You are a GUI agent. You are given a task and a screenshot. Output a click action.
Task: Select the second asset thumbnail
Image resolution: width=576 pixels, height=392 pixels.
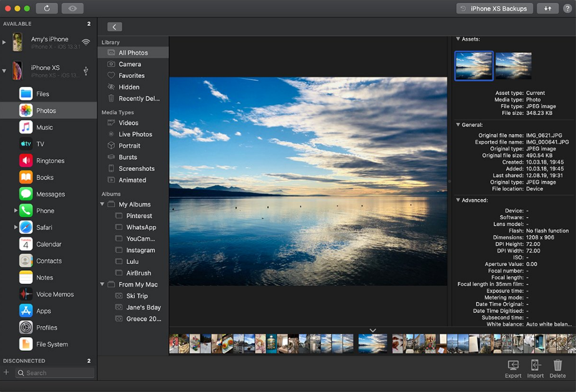tap(513, 66)
